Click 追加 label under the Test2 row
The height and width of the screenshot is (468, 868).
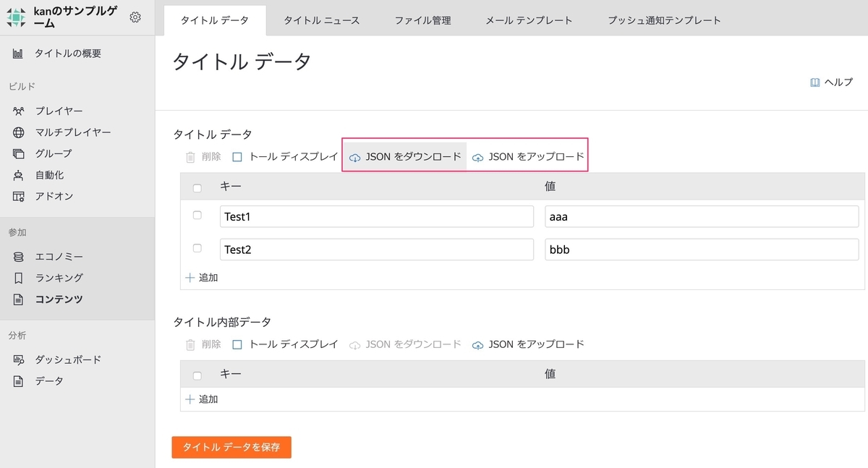click(x=208, y=278)
